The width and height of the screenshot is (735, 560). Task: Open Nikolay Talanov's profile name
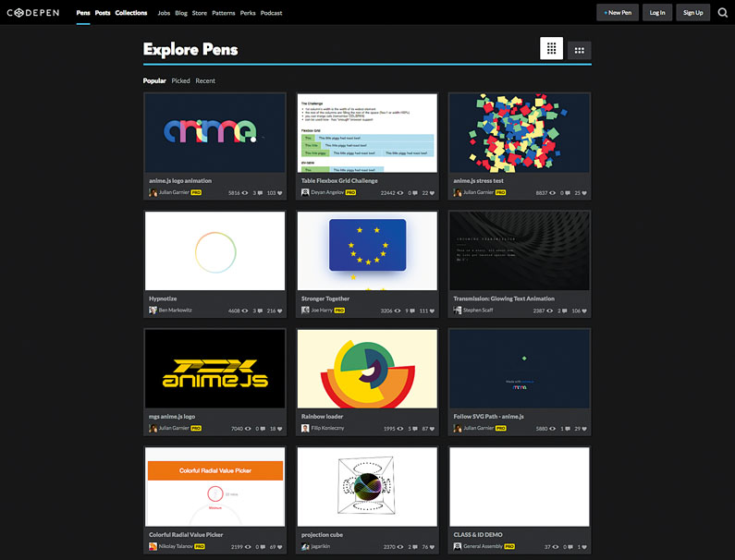pyautogui.click(x=176, y=546)
